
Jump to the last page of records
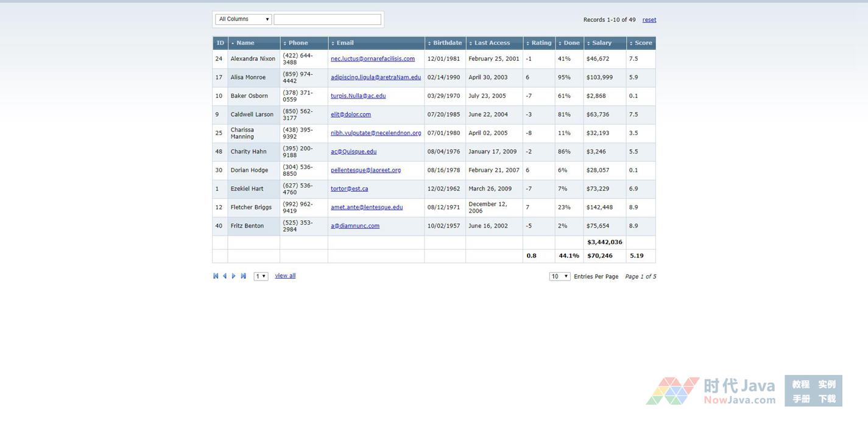(243, 276)
